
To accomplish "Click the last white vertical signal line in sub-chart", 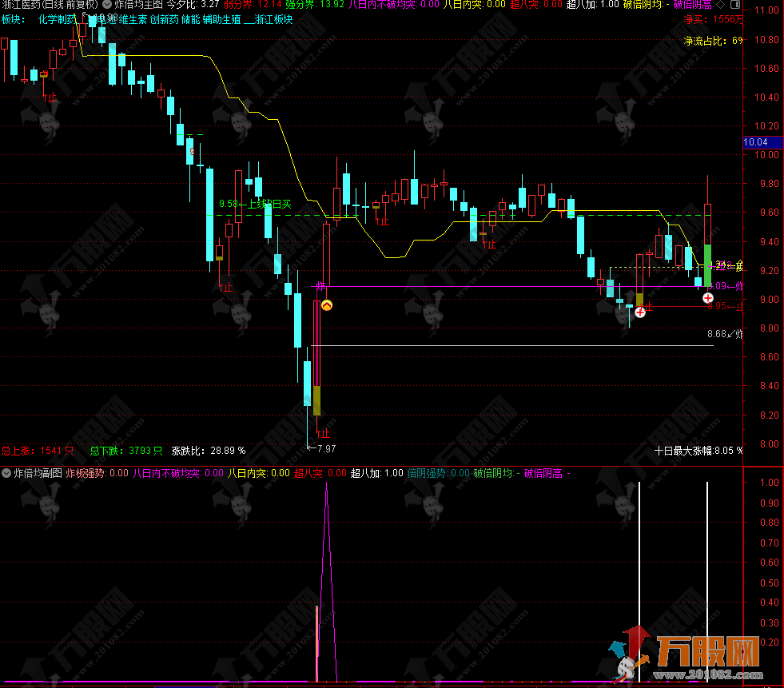I will [707, 582].
